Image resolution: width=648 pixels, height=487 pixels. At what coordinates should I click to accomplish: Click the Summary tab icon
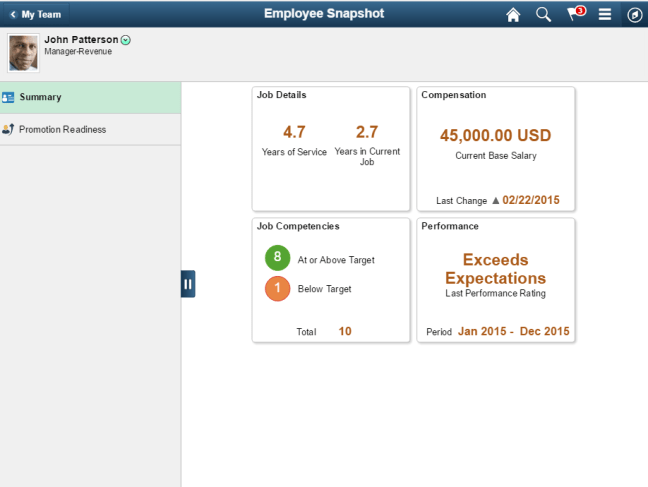[8, 98]
